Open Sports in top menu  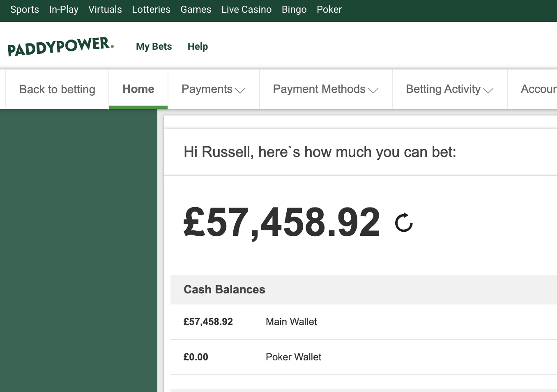25,9
